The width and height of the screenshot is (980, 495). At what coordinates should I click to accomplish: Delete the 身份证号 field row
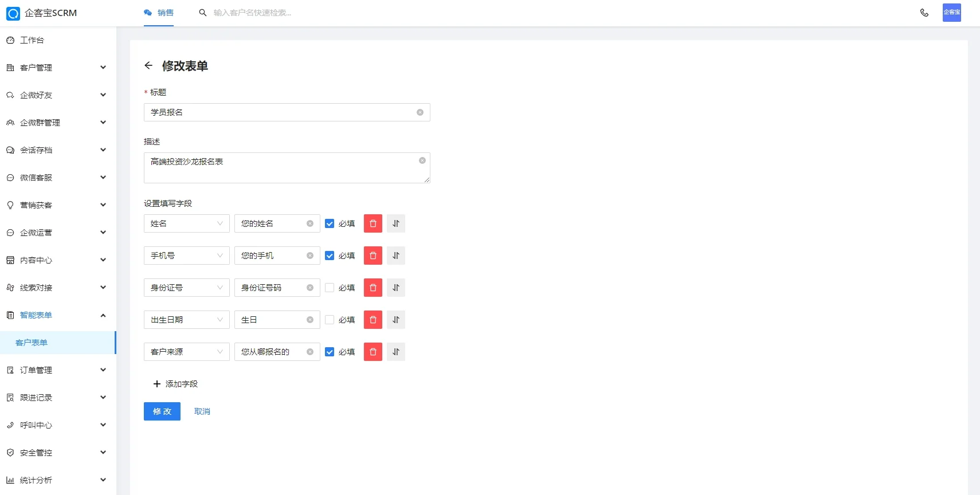tap(373, 288)
